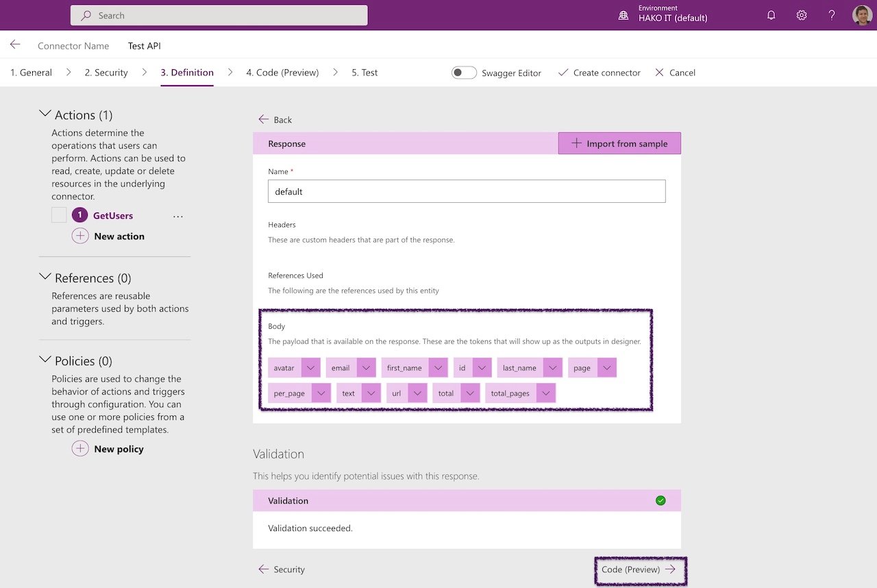Open the email token dropdown
877x588 pixels.
(x=366, y=368)
